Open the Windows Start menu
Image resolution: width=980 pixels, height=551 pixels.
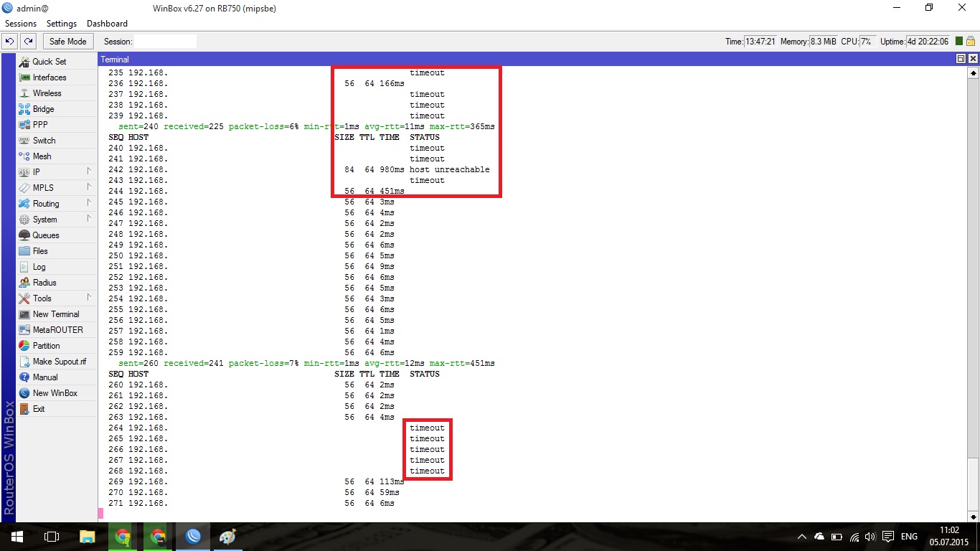pos(17,537)
